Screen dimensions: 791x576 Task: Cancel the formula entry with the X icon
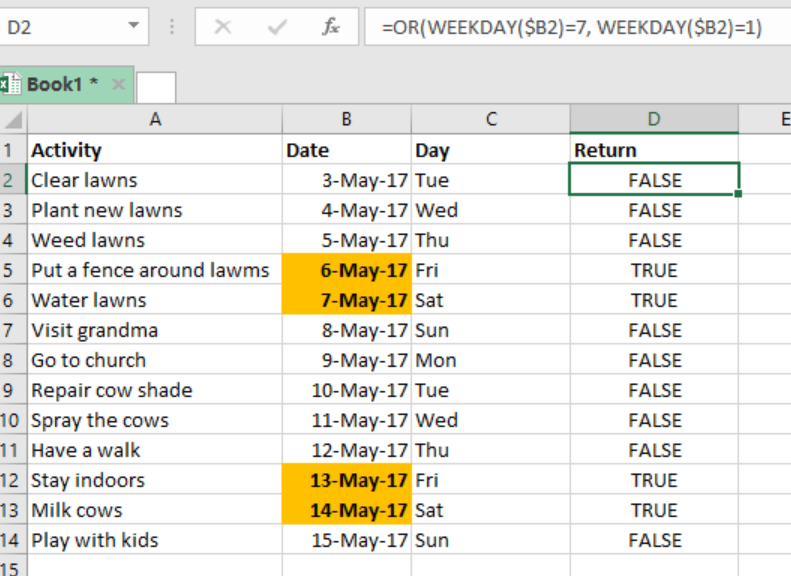coord(222,26)
